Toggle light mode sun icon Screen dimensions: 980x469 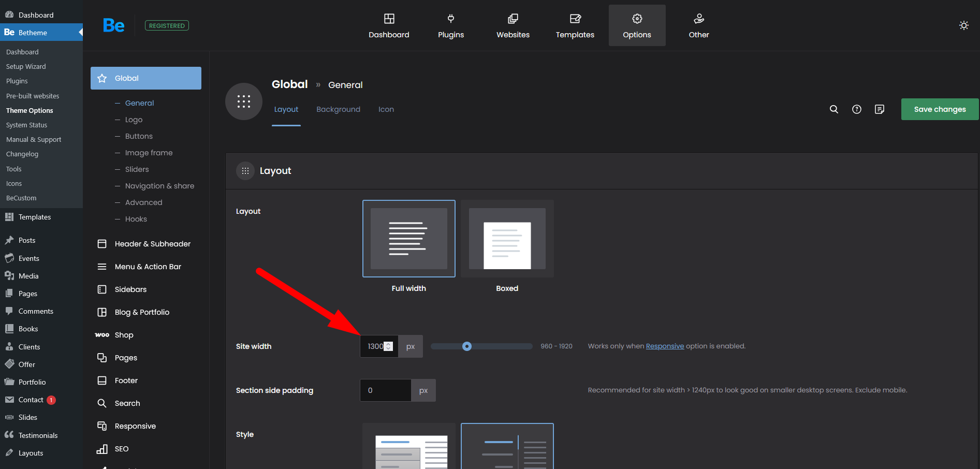pos(963,25)
